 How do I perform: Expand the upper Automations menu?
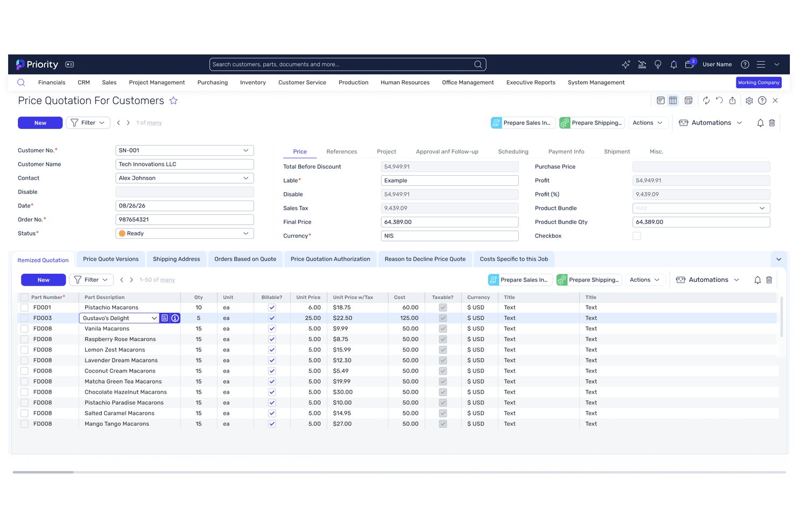coord(711,123)
